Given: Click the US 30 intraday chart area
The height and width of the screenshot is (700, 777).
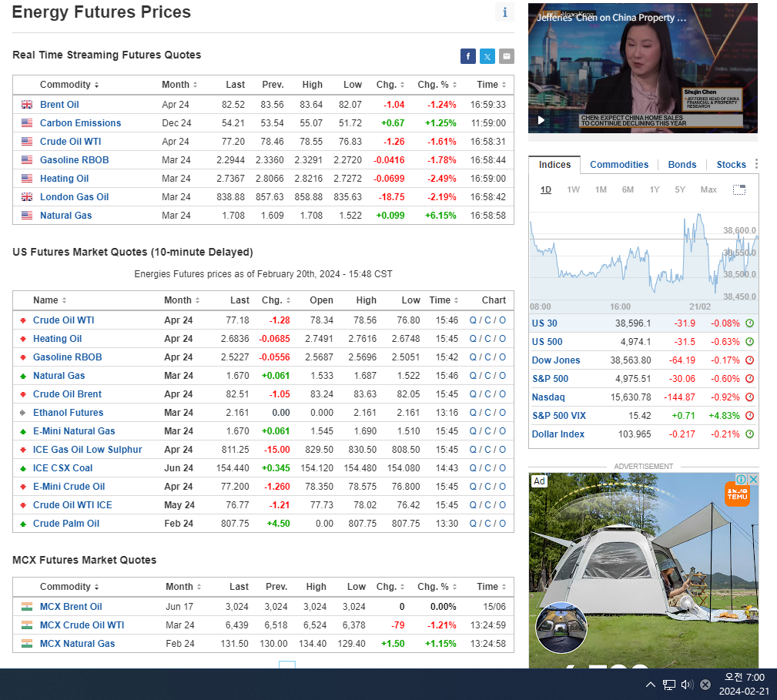Looking at the screenshot, I should click(x=644, y=256).
